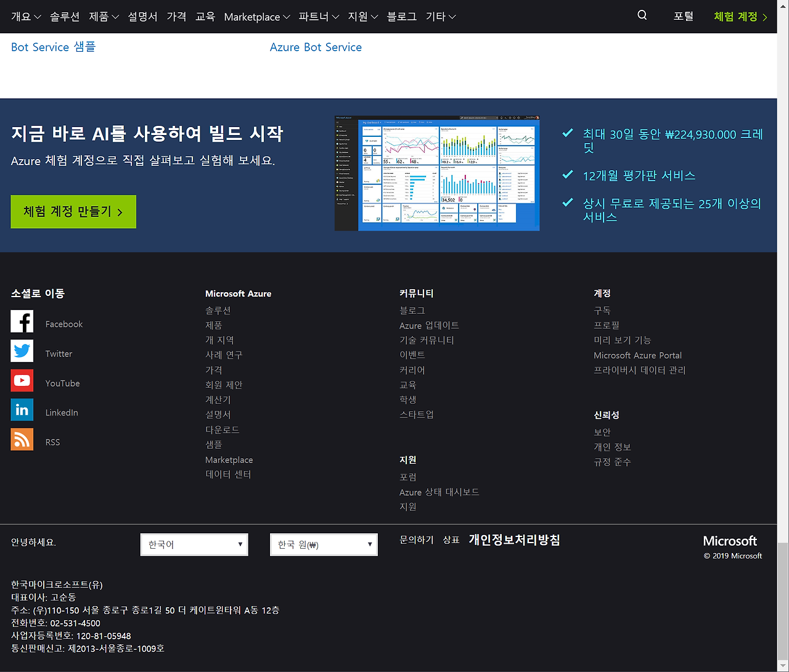Open the 한국 원(₩) currency selector
This screenshot has width=789, height=672.
(324, 544)
